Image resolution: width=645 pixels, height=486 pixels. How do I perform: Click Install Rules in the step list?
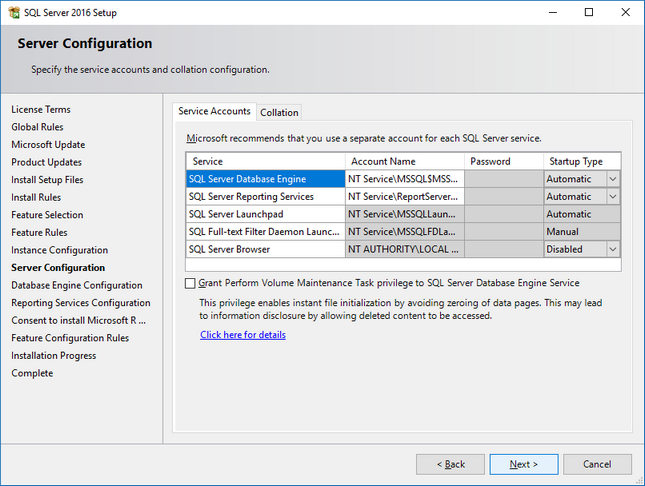pyautogui.click(x=36, y=198)
